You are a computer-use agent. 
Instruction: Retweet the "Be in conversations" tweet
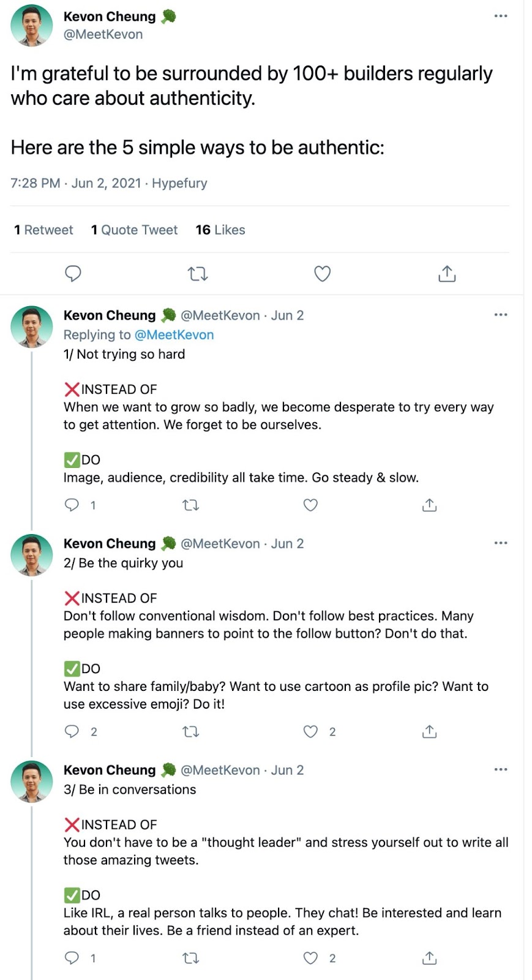pyautogui.click(x=191, y=958)
